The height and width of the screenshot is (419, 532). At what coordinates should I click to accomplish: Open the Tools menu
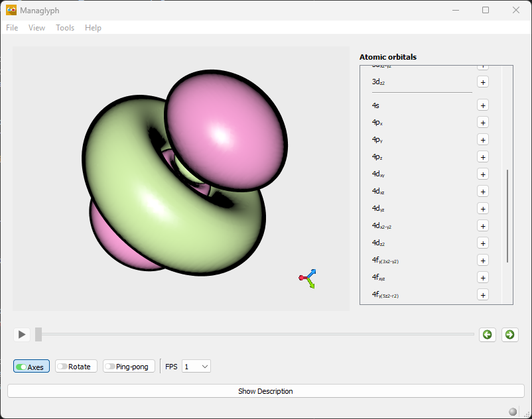point(65,28)
